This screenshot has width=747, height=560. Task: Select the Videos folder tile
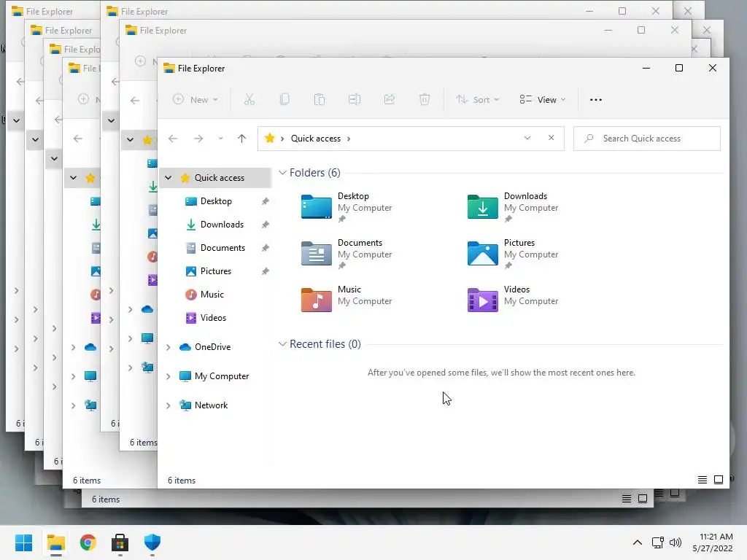513,300
